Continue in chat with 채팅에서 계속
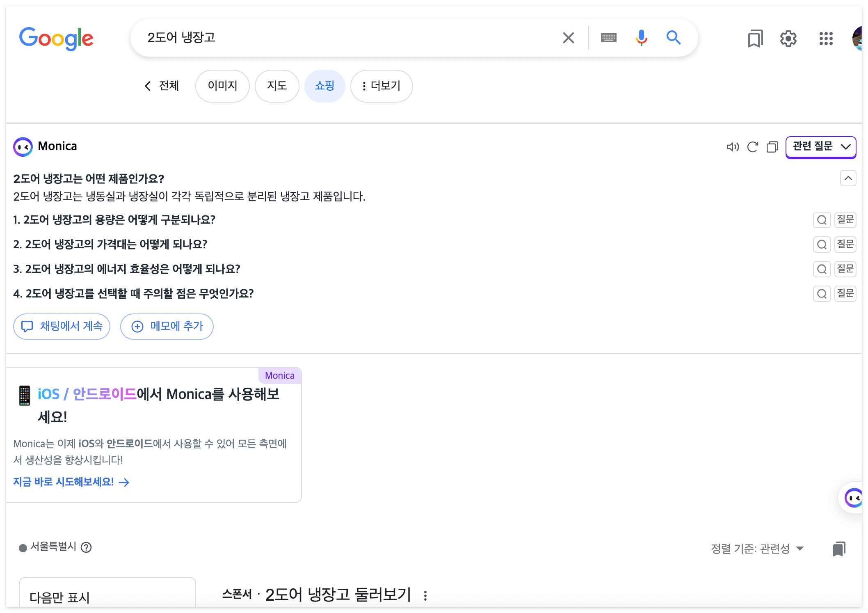The height and width of the screenshot is (613, 868). [62, 327]
